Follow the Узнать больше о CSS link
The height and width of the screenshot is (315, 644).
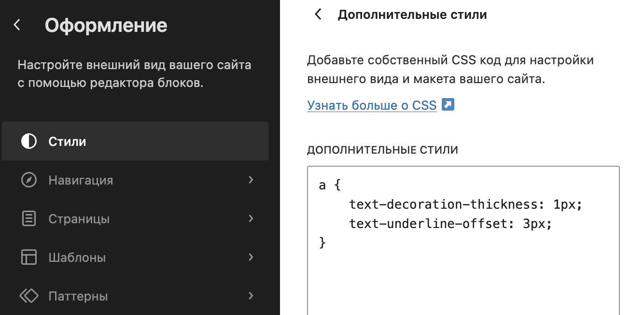click(x=372, y=105)
